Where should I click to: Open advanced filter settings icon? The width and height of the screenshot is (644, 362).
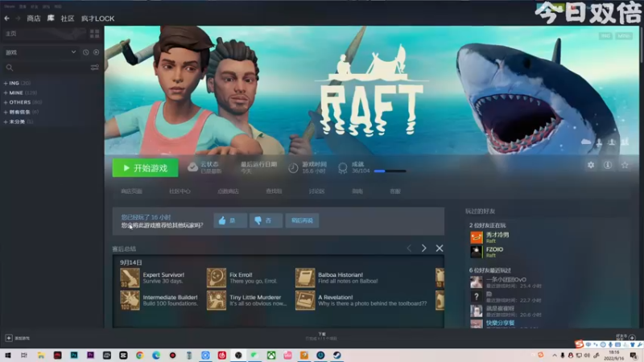coord(94,68)
